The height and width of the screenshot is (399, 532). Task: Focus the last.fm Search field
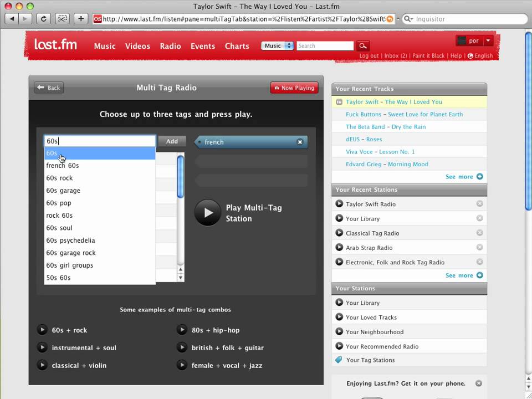point(325,46)
